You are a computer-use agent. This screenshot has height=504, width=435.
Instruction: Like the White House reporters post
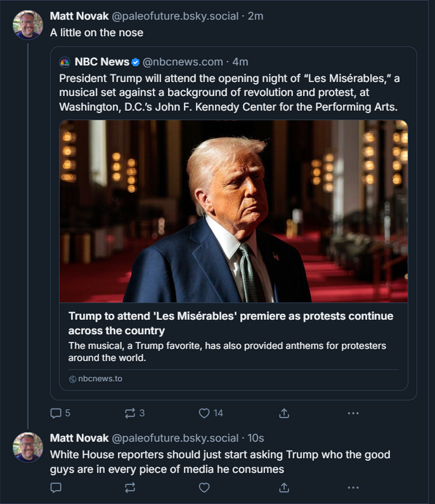click(x=204, y=487)
